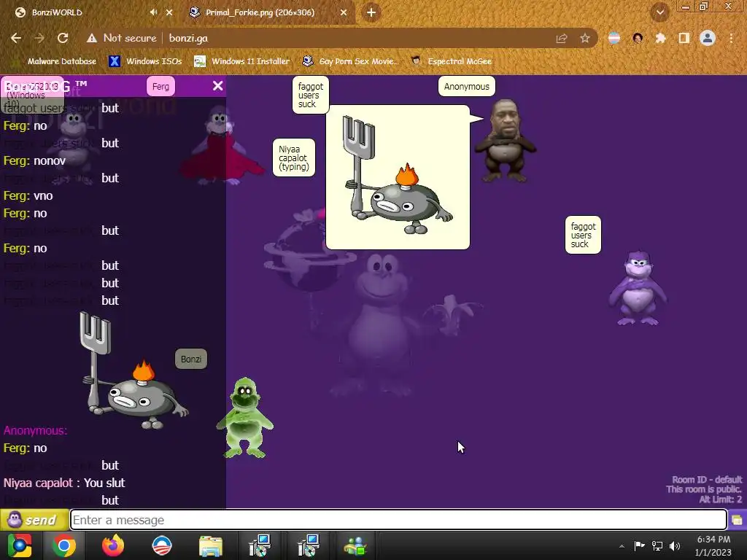Open File Explorer from the taskbar
The height and width of the screenshot is (560, 747).
coord(211,545)
